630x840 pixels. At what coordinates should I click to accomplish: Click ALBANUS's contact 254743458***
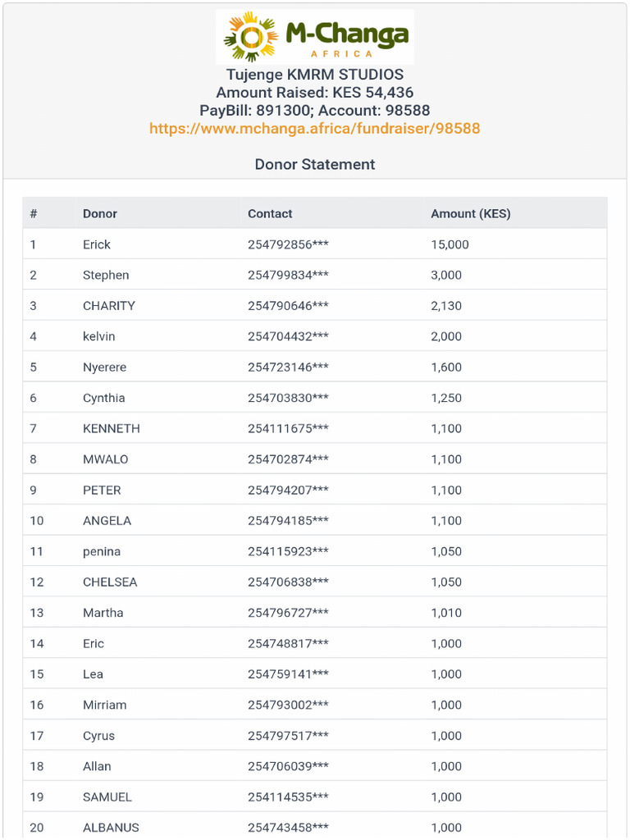[x=288, y=828]
